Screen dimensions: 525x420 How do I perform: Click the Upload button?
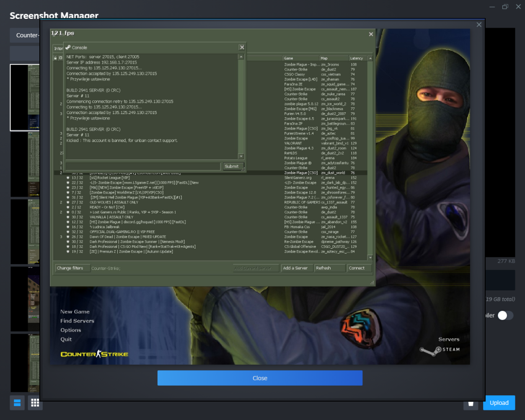[x=499, y=403]
